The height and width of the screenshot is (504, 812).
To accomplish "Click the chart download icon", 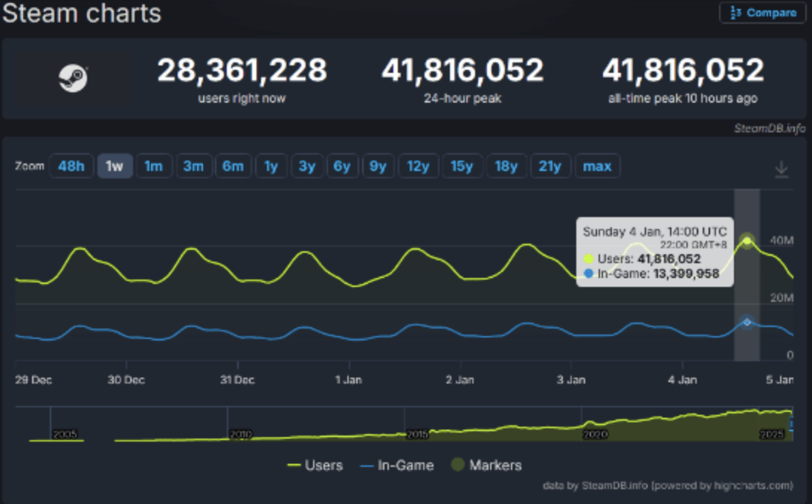I will pyautogui.click(x=781, y=169).
